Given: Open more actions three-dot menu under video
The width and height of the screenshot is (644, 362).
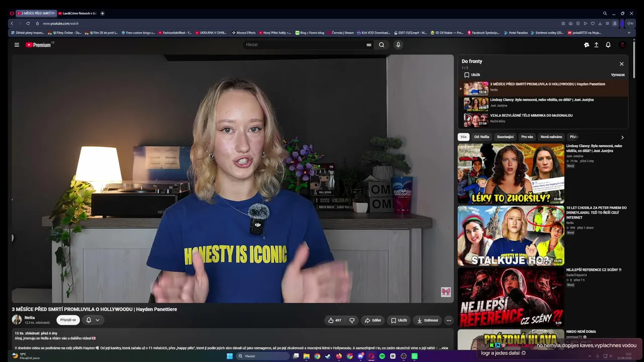Looking at the screenshot, I should click(449, 320).
